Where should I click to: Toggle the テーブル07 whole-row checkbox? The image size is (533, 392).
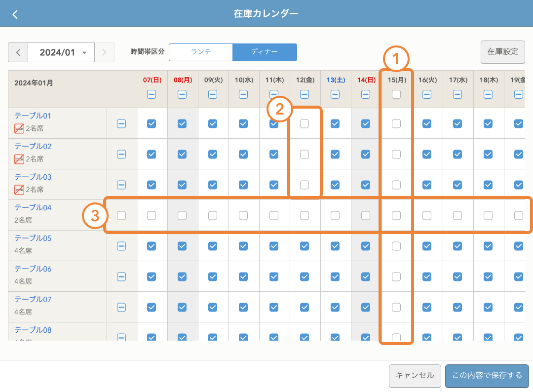121,308
